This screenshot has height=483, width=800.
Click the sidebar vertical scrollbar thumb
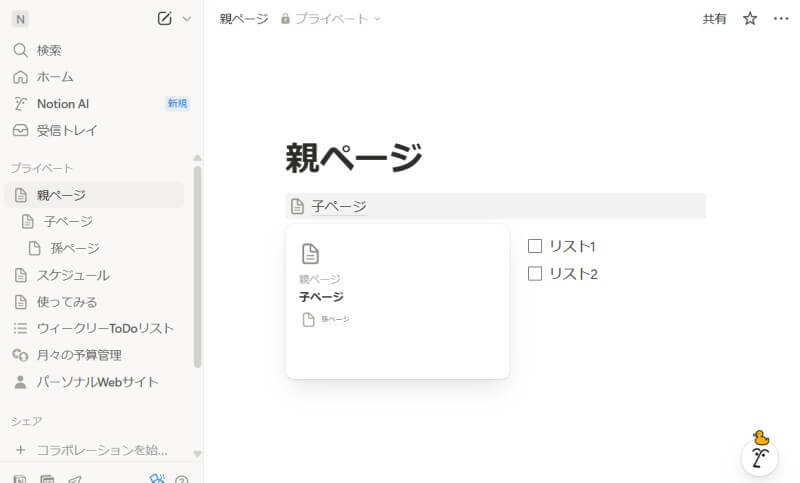click(197, 266)
